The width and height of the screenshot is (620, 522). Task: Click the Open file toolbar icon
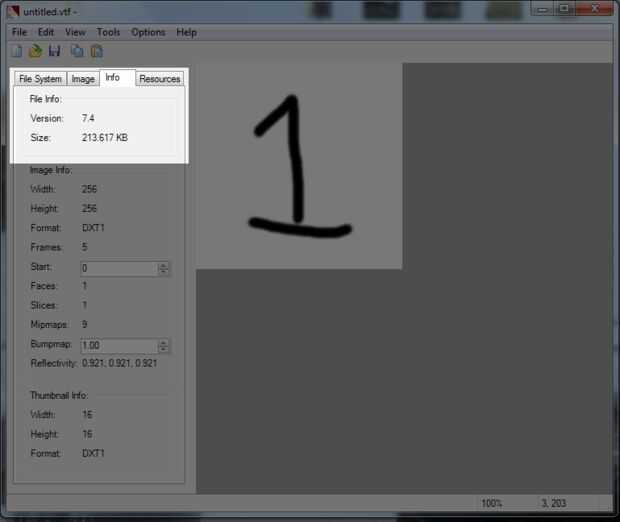pyautogui.click(x=36, y=51)
